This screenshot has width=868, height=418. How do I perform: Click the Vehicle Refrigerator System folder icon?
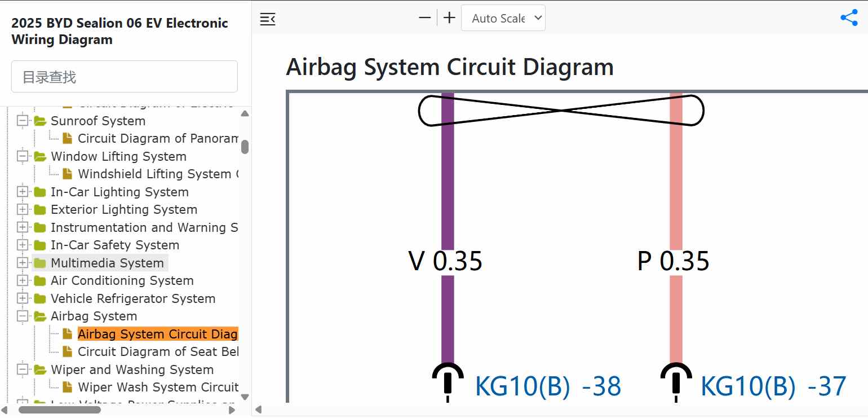click(x=39, y=298)
